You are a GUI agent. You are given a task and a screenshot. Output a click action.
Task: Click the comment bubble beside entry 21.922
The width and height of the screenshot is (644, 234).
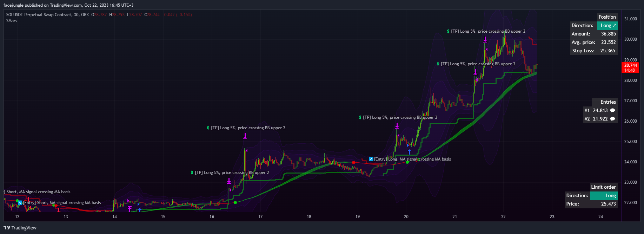tap(612, 119)
